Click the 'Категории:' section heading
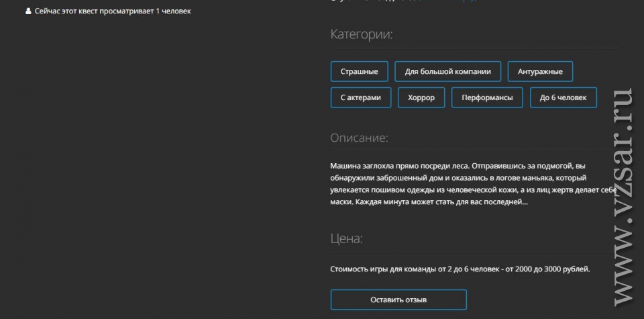 362,34
